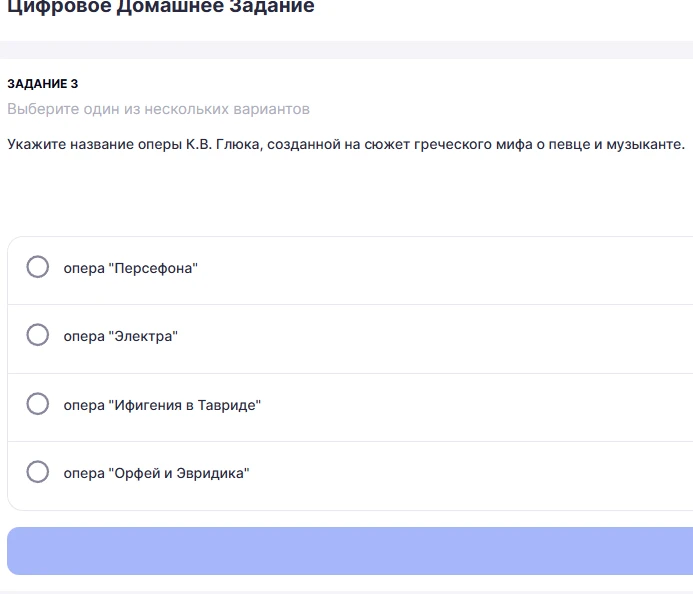Select radio option опера "Электра"
The width and height of the screenshot is (693, 594).
[x=38, y=335]
